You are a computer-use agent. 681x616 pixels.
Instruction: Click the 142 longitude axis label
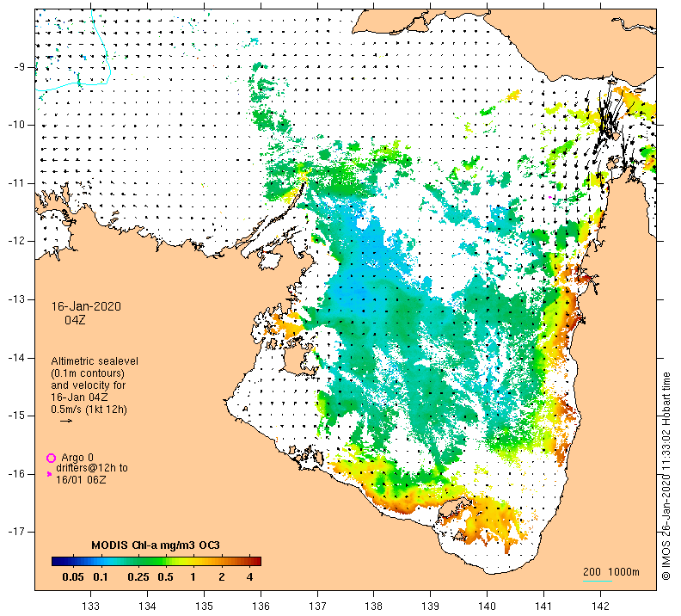coord(600,606)
